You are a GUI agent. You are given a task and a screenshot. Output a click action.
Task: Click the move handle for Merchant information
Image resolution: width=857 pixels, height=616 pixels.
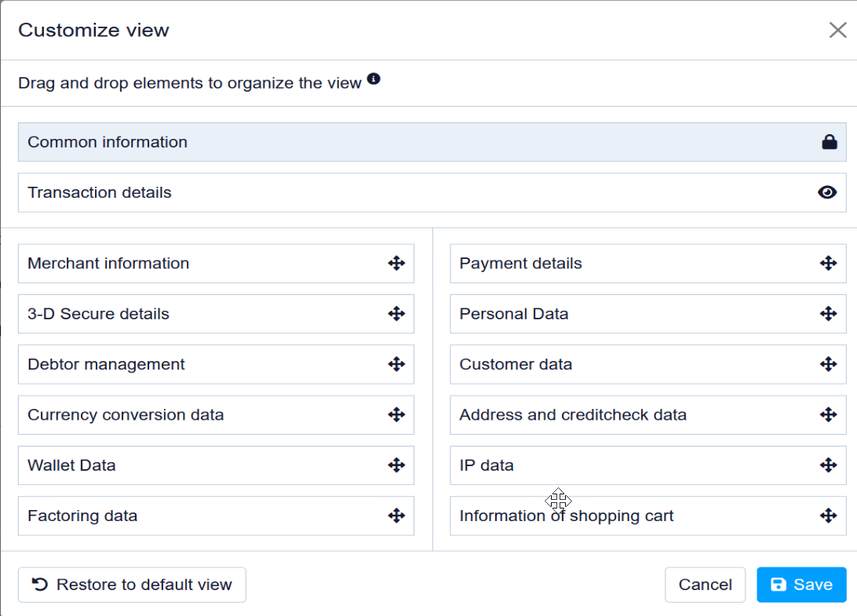pos(396,264)
